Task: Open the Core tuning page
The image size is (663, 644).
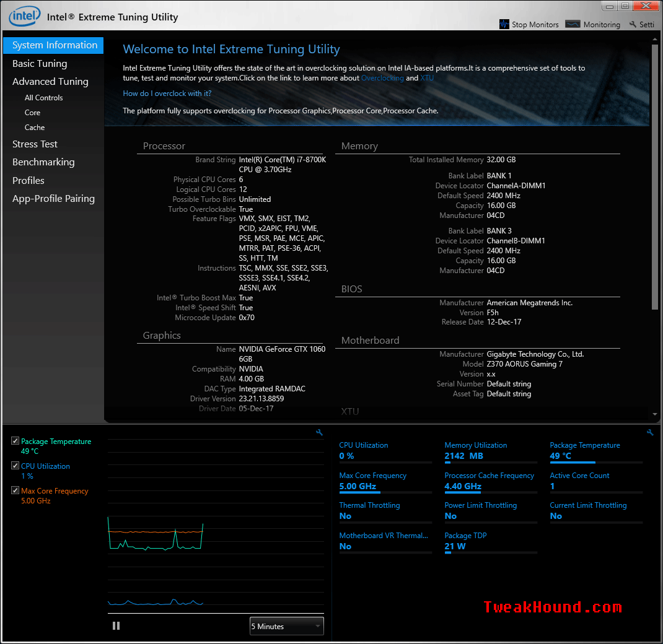Action: point(33,113)
